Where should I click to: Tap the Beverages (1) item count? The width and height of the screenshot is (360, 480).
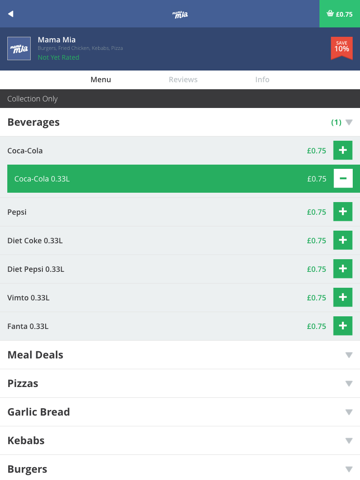[336, 122]
